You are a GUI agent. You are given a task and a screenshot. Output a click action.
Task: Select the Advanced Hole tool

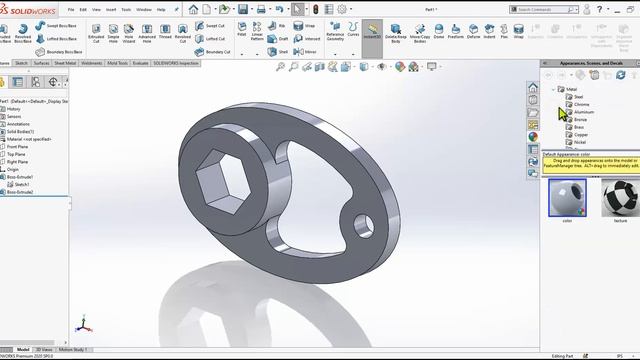click(147, 33)
